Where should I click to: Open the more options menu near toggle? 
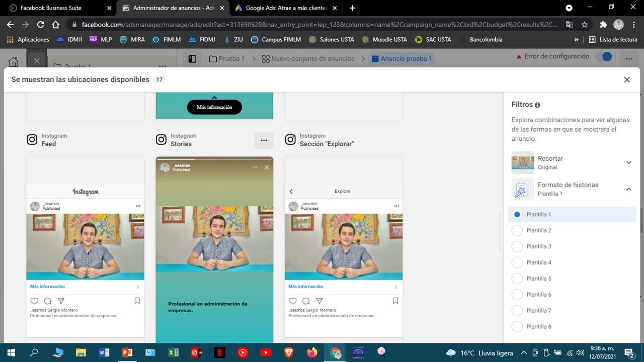629,59
